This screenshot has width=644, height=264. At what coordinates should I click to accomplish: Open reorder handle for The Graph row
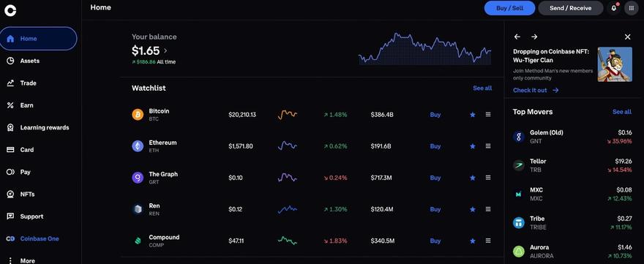pyautogui.click(x=488, y=178)
